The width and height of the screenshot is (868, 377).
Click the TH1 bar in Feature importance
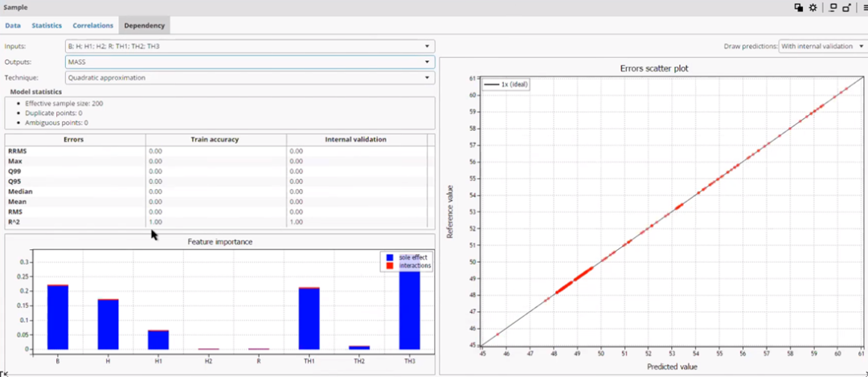[309, 318]
